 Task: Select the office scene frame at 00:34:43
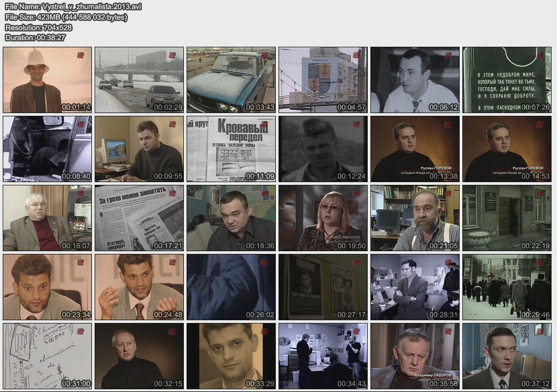tap(323, 356)
